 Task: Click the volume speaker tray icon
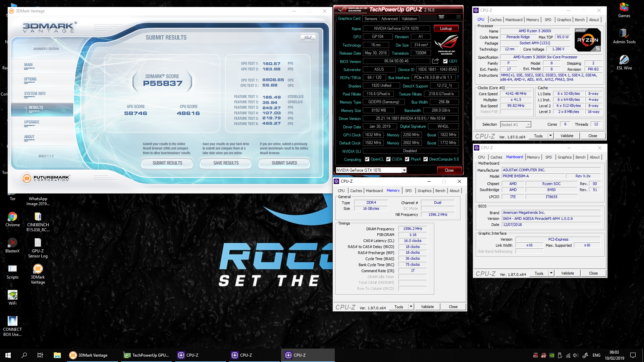point(576,355)
